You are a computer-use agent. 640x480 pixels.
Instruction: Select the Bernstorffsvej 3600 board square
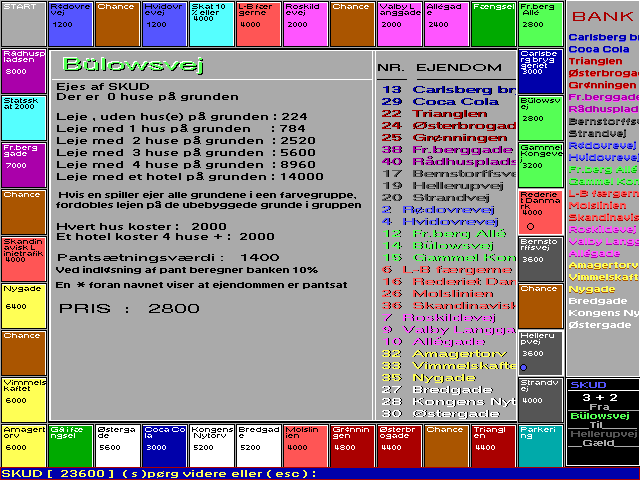[x=541, y=259]
